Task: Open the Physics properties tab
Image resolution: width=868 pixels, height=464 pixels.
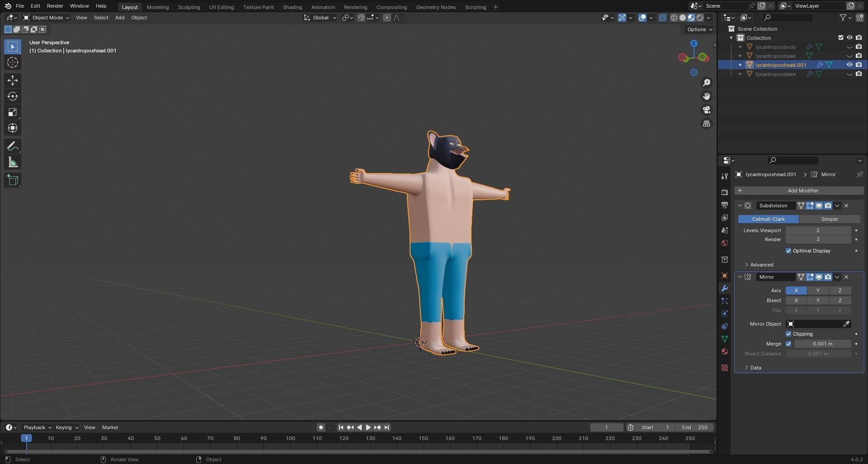Action: pos(725,314)
